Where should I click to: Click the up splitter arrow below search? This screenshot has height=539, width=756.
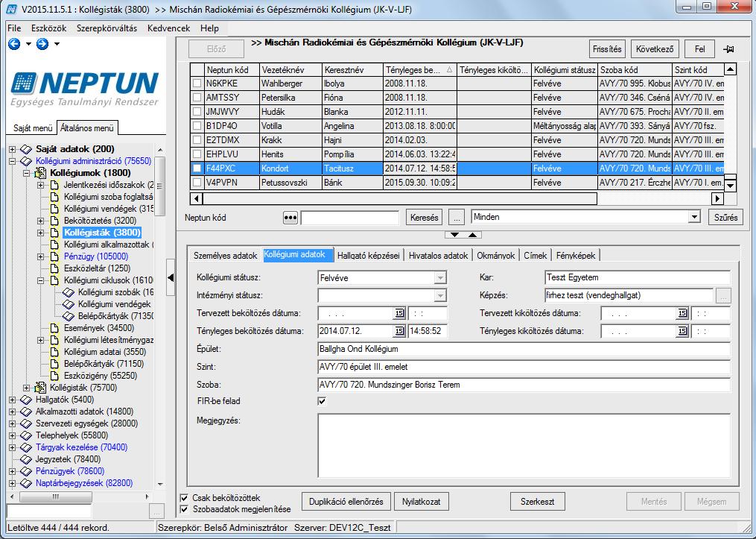tap(473, 235)
